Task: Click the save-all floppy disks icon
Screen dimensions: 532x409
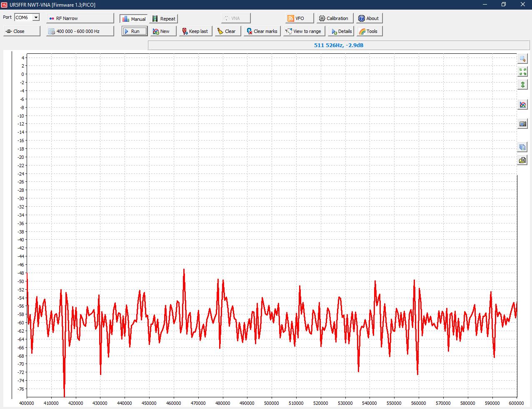Action: click(x=522, y=147)
